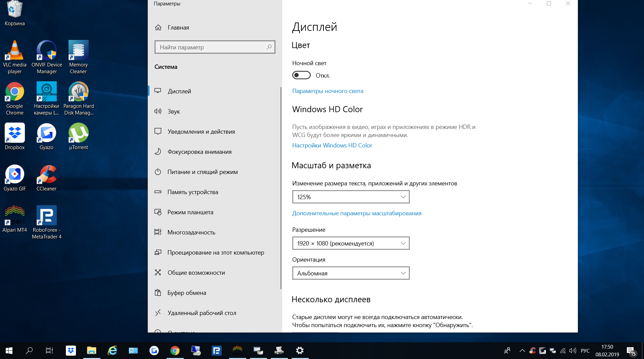Select the Корзина desktop icon
The image size is (644, 359).
click(x=15, y=13)
